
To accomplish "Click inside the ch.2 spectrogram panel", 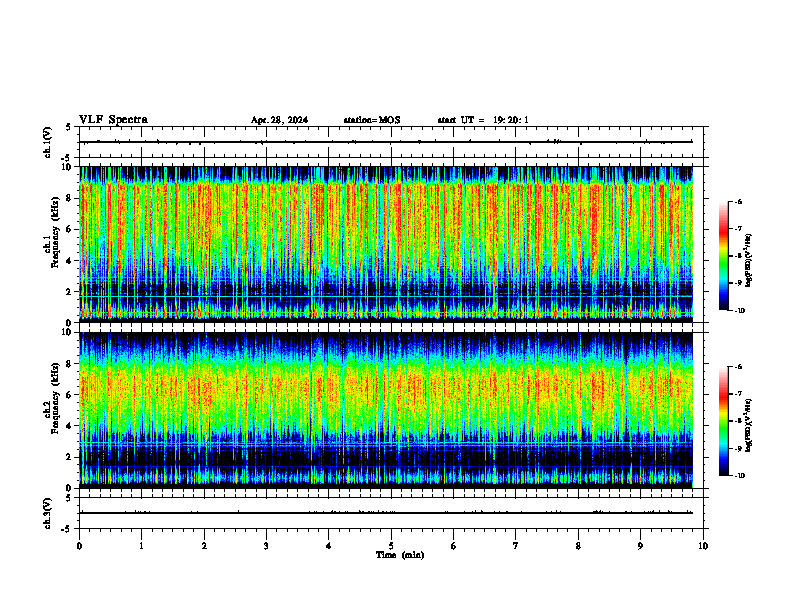I will tap(386, 410).
